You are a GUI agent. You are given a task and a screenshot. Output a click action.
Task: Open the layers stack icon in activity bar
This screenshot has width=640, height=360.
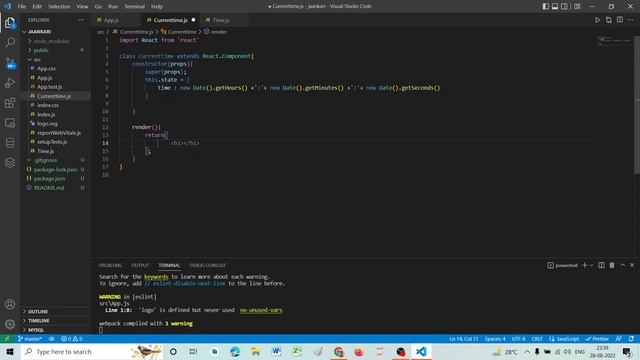click(10, 162)
